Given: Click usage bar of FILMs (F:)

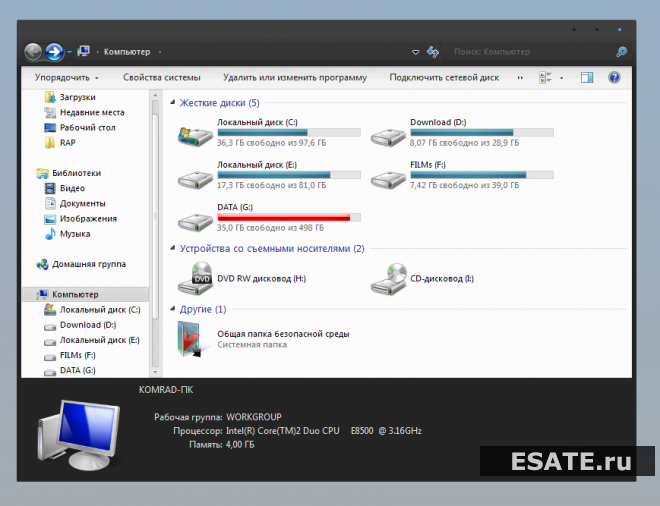Looking at the screenshot, I should click(482, 175).
